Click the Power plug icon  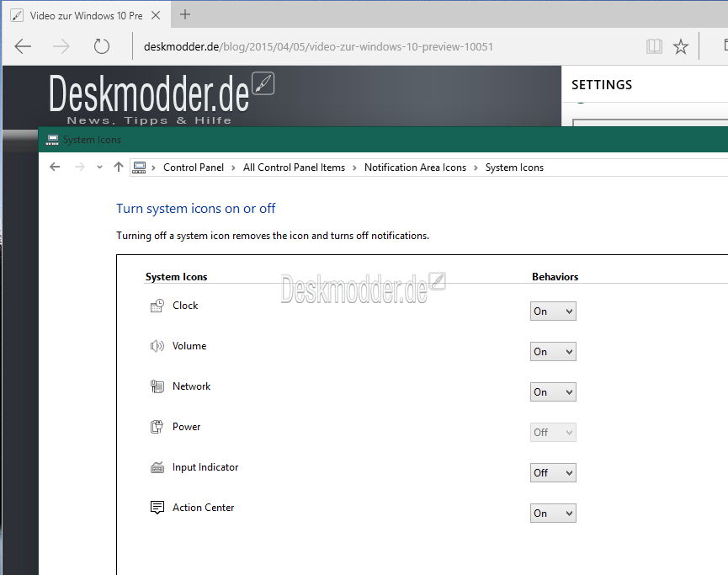(157, 427)
